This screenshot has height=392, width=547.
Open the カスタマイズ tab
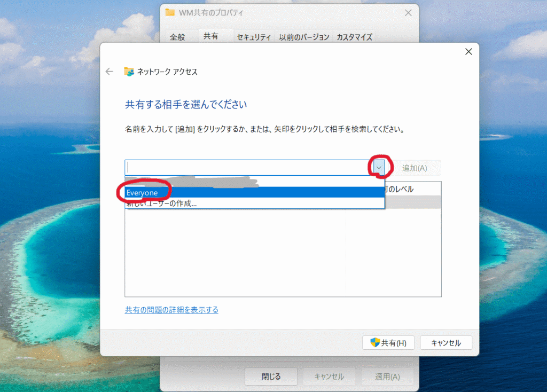click(354, 37)
